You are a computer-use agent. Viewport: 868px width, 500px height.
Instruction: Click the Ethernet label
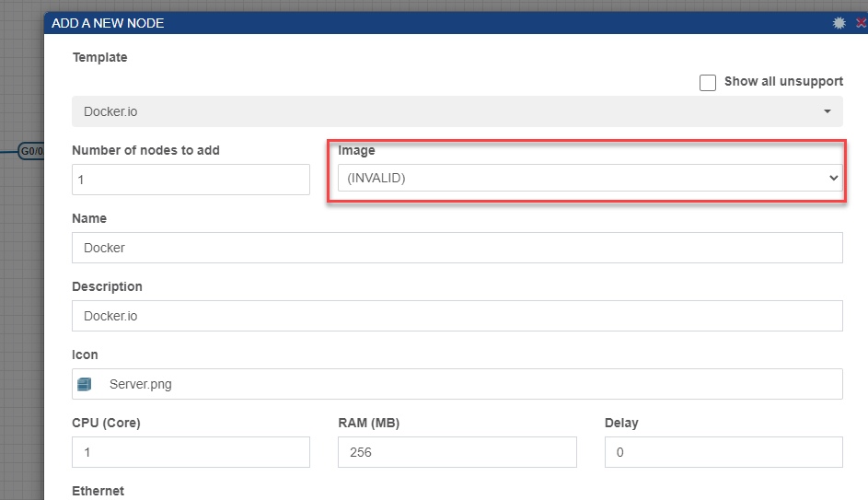98,491
